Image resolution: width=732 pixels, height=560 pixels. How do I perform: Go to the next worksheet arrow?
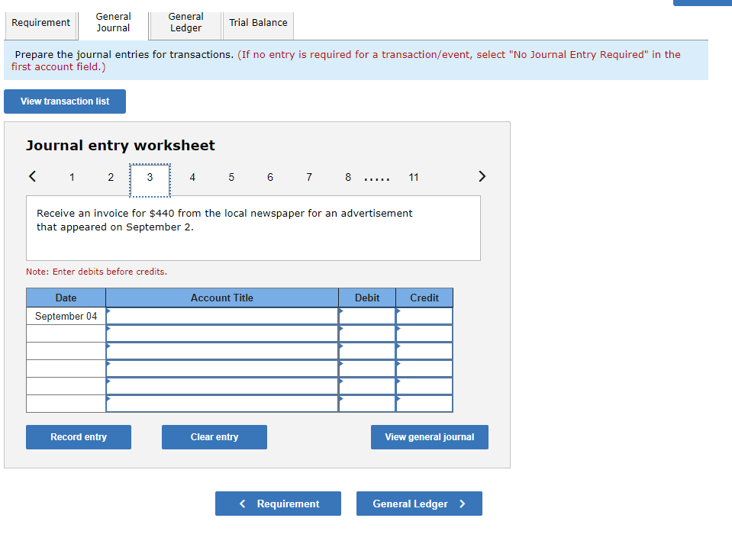(482, 176)
